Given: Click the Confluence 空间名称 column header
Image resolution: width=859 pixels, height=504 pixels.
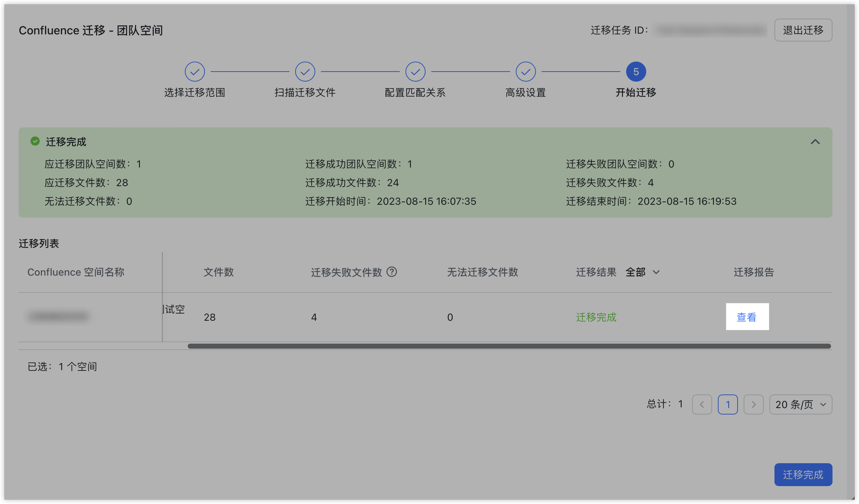Looking at the screenshot, I should click(x=76, y=272).
